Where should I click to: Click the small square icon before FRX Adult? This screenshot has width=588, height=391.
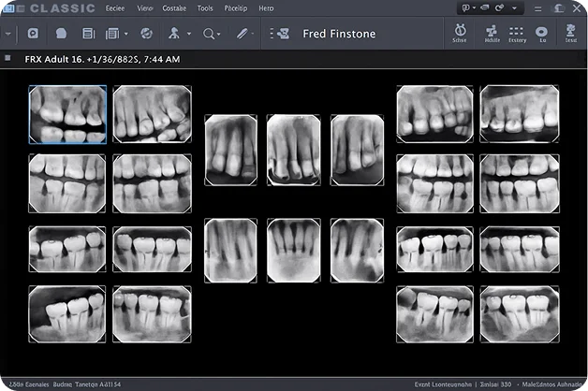pyautogui.click(x=7, y=58)
